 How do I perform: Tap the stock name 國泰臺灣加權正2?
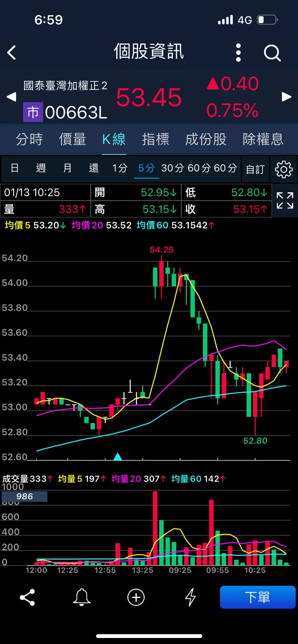tap(65, 86)
